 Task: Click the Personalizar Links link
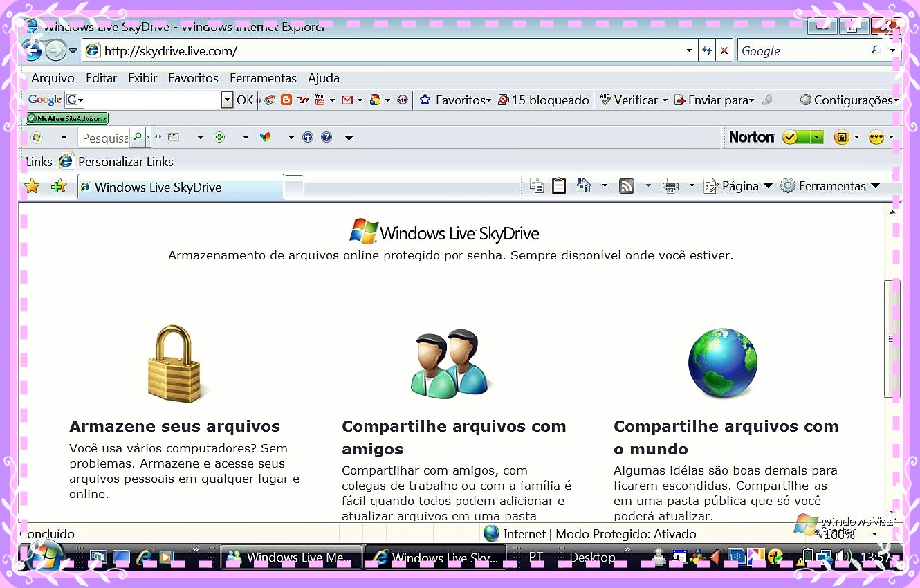(116, 161)
